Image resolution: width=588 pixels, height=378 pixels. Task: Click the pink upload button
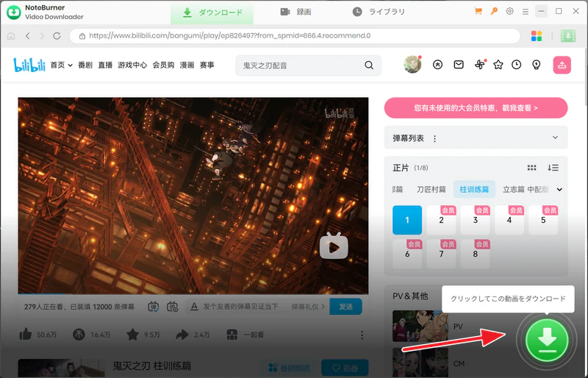click(x=562, y=65)
